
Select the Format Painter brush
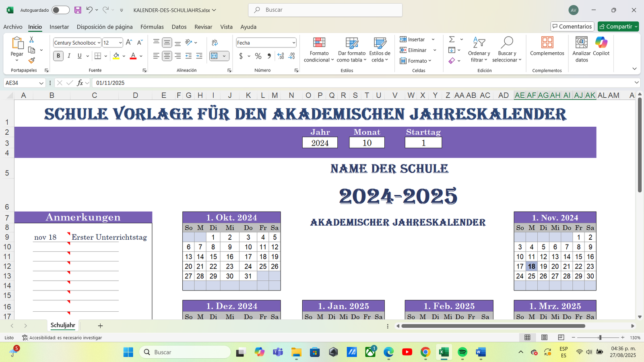pyautogui.click(x=32, y=60)
